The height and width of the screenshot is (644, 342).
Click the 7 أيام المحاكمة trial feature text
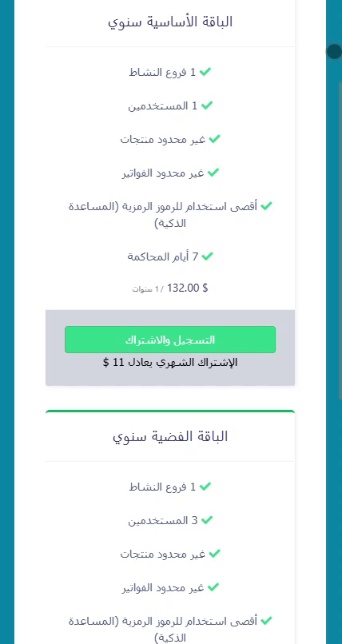click(x=163, y=256)
